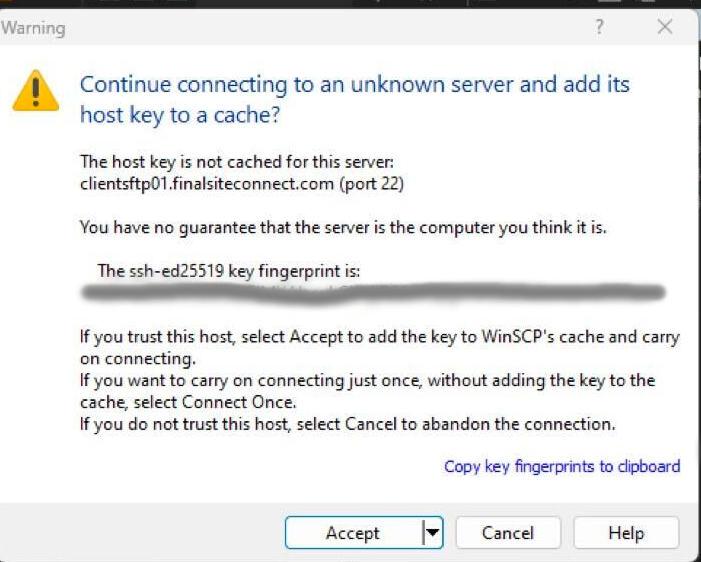This screenshot has width=701, height=562.
Task: Cancel to abandon the connection
Action: coord(508,533)
